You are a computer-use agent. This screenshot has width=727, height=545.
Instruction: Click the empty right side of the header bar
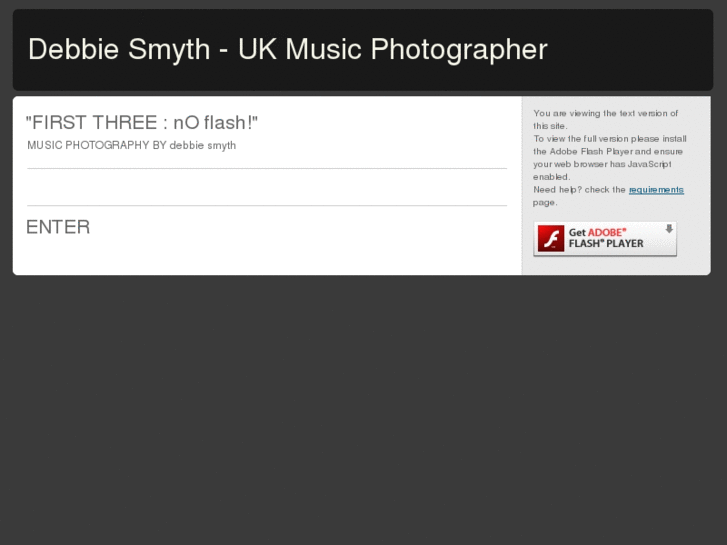click(x=640, y=50)
